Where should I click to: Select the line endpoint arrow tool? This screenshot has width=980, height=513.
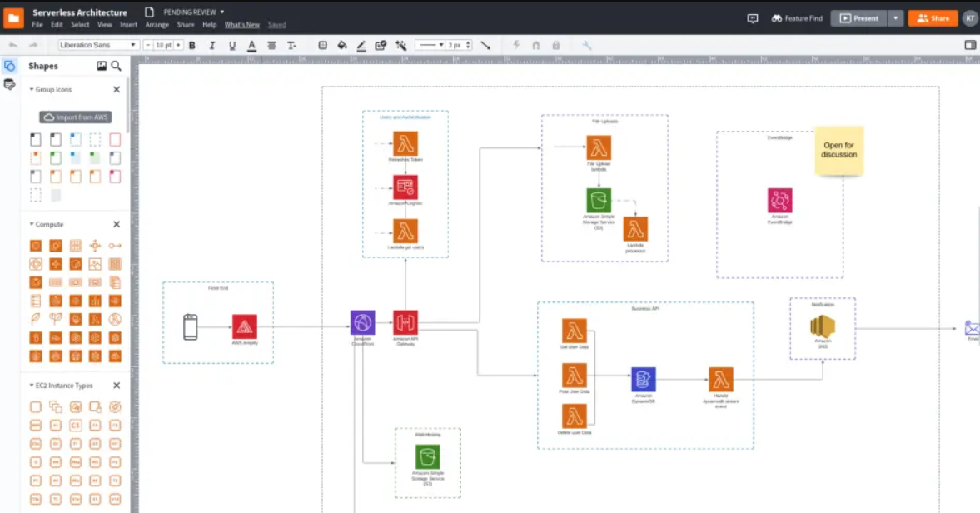point(485,45)
